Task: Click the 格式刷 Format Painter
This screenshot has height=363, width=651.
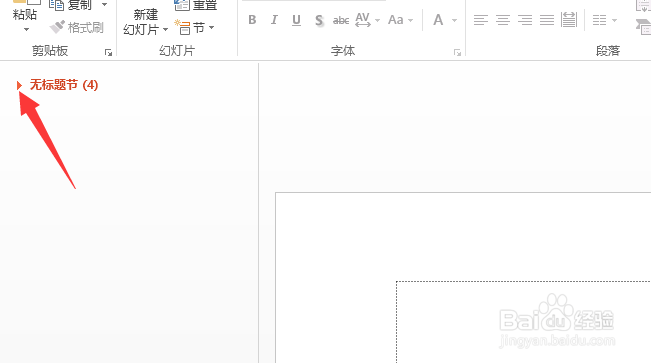Action: click(x=76, y=27)
